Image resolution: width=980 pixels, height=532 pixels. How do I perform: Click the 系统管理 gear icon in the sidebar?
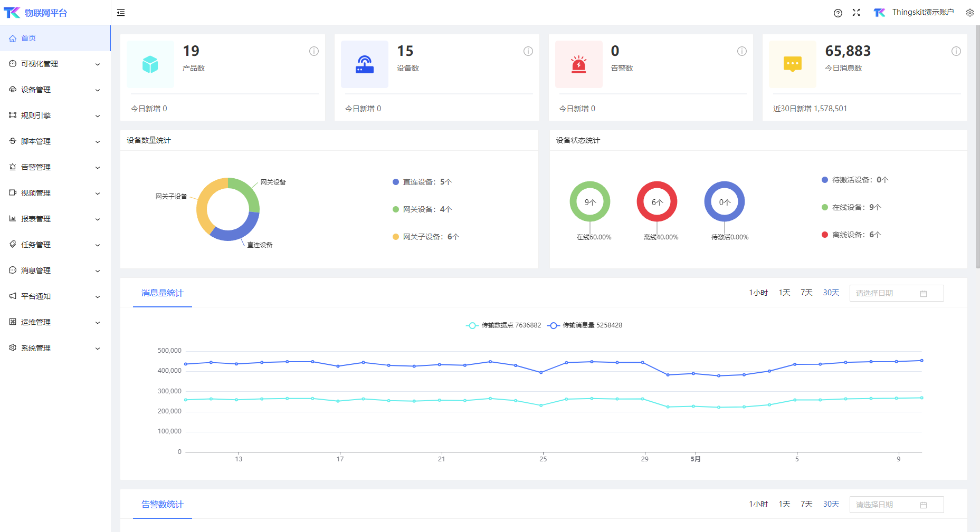pos(13,348)
